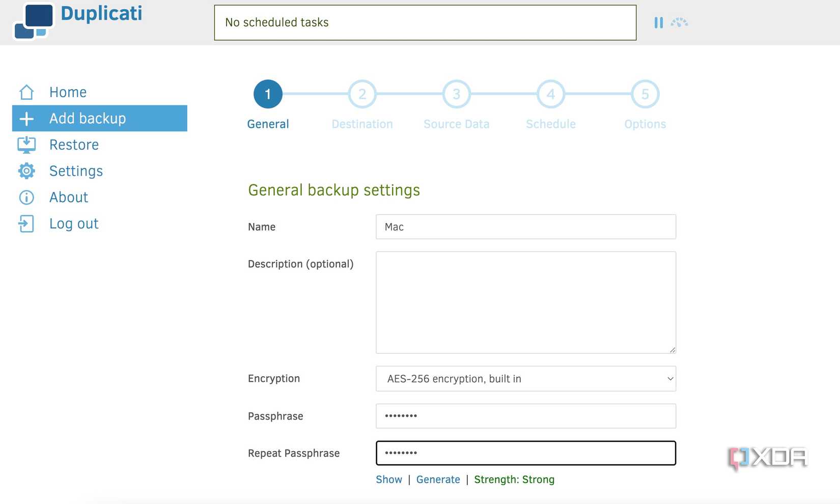Pause the backup scheduler
This screenshot has width=840, height=504.
click(x=658, y=22)
